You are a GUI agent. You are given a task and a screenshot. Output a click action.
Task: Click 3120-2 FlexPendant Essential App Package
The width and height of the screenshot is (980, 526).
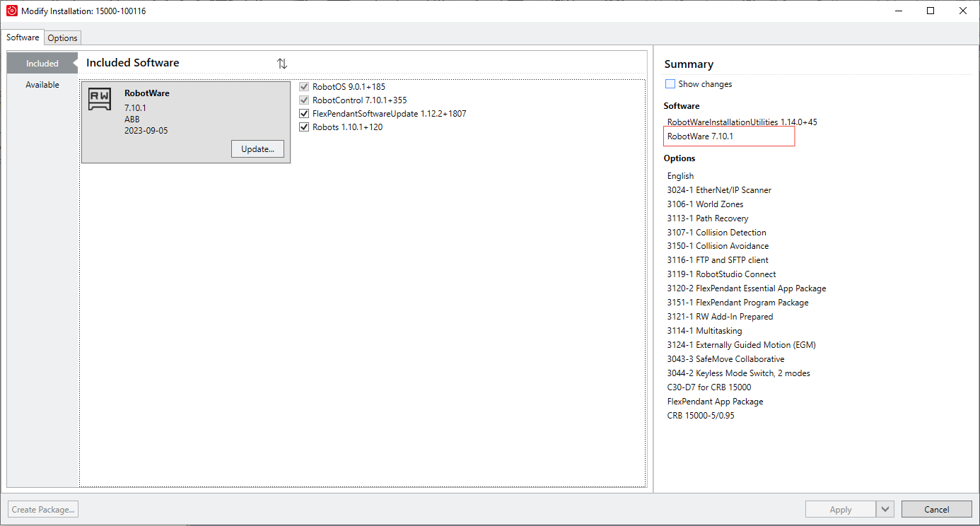(x=747, y=288)
